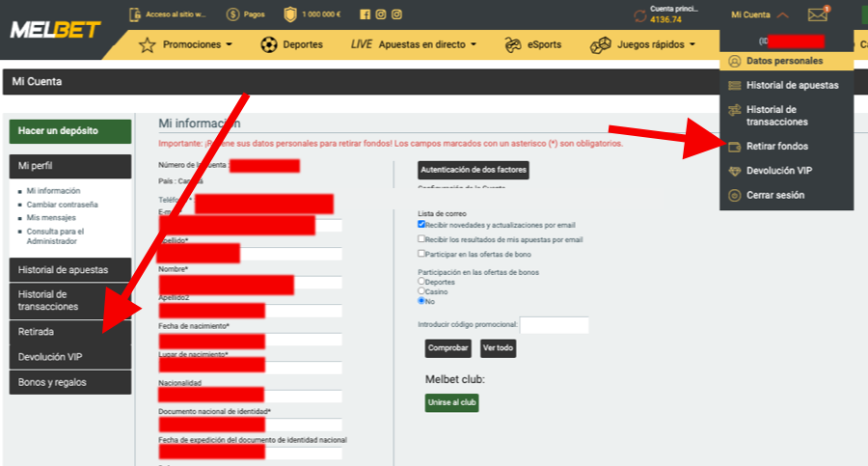Click the Juegos rápidos dice icon
Screen dimensions: 868x466
pyautogui.click(x=601, y=44)
